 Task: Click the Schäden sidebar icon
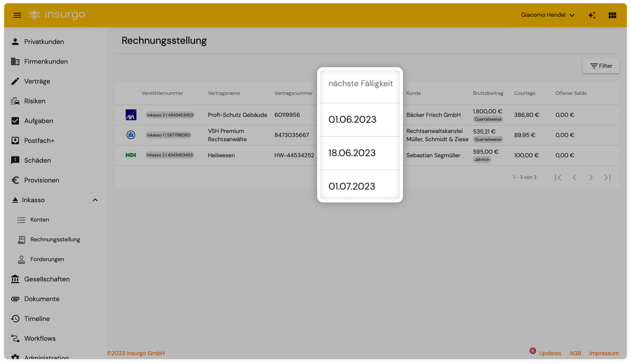click(15, 160)
